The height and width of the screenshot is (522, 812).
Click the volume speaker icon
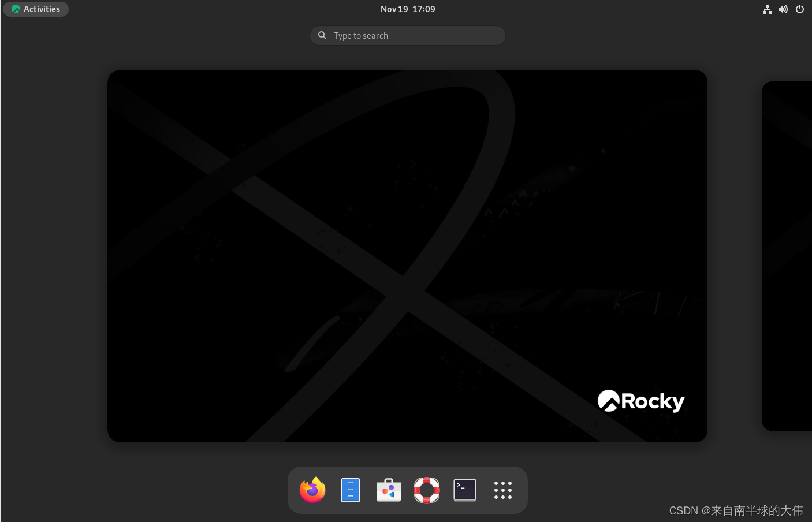[783, 9]
